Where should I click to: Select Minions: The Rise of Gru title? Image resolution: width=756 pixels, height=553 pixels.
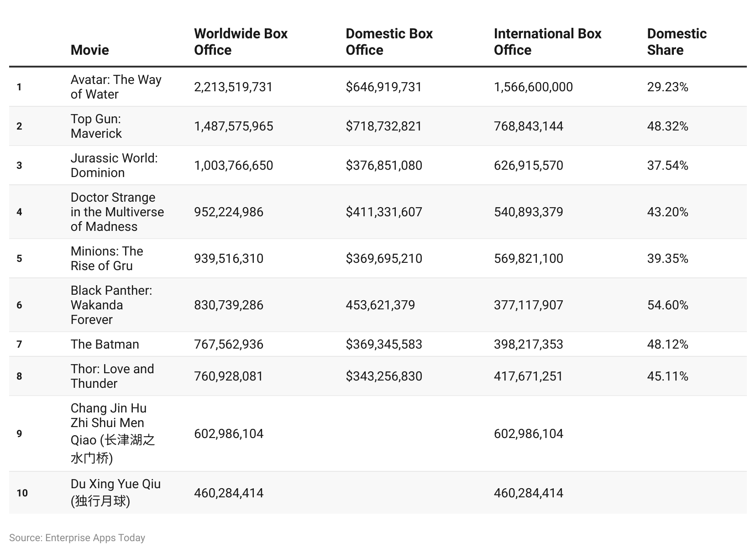point(107,258)
